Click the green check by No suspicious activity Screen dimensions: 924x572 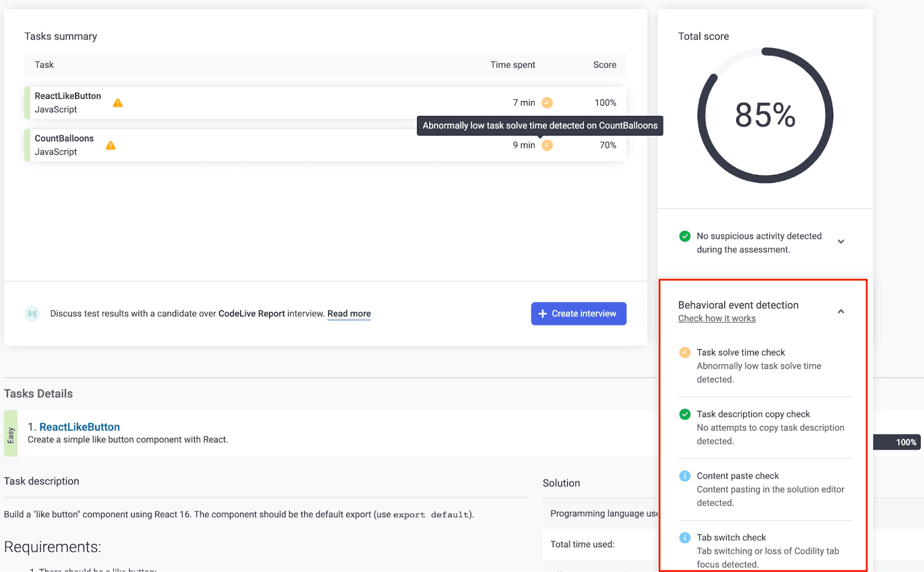click(x=685, y=236)
